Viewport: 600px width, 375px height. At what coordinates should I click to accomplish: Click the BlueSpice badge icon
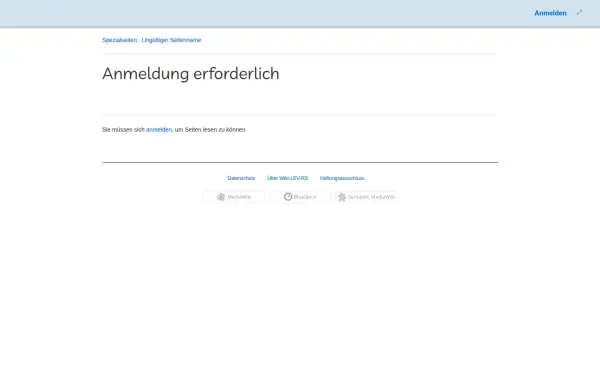300,197
